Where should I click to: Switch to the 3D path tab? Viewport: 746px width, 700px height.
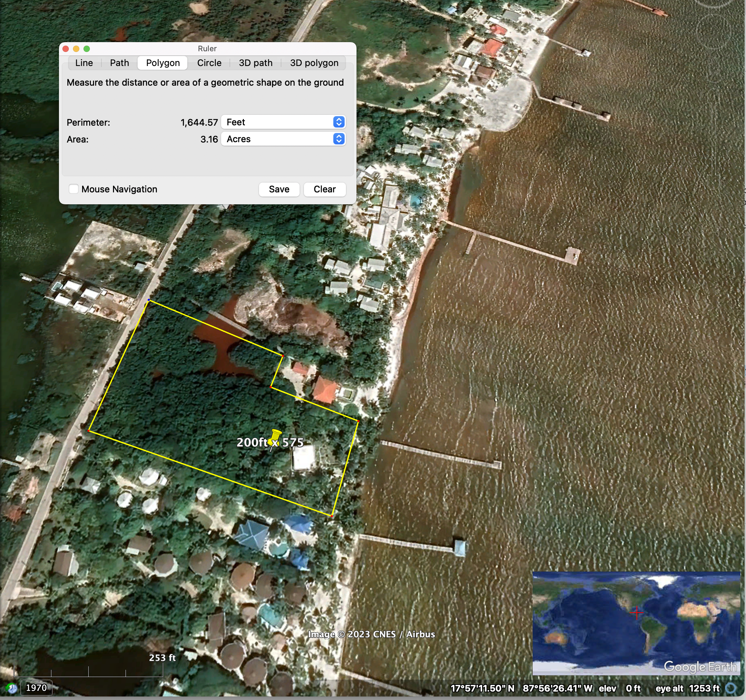click(x=255, y=63)
